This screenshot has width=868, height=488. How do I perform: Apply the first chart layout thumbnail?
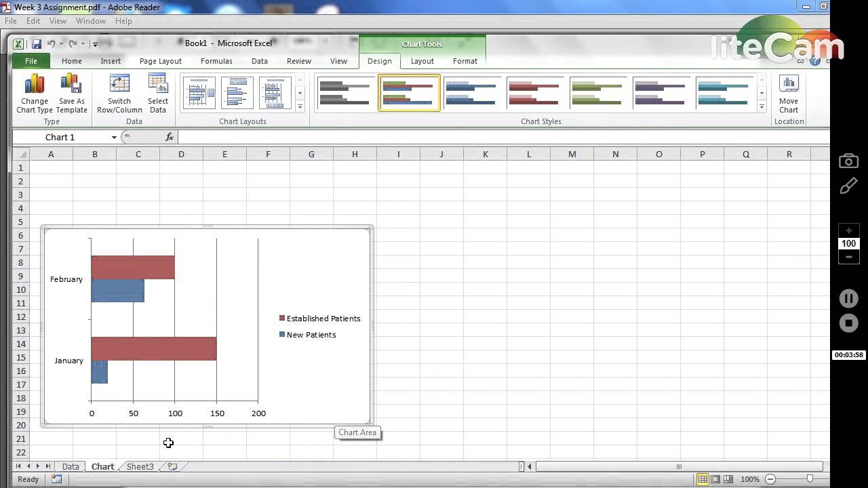tap(199, 93)
